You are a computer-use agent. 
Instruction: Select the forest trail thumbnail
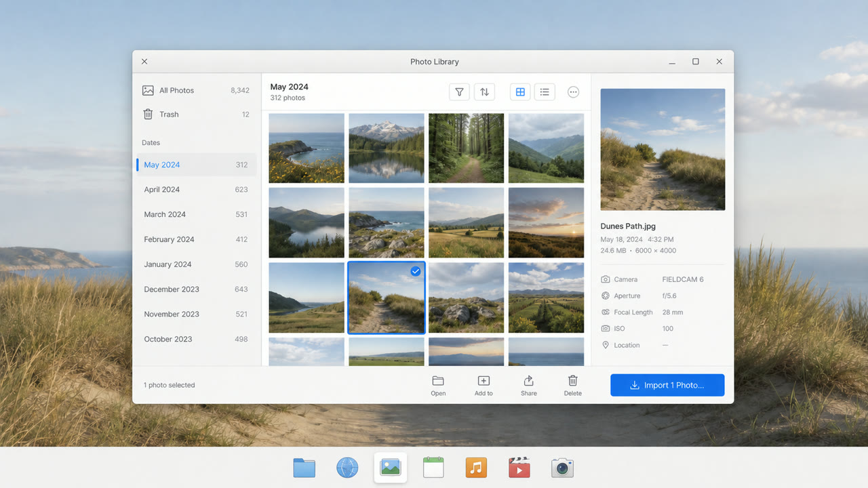[x=467, y=148]
